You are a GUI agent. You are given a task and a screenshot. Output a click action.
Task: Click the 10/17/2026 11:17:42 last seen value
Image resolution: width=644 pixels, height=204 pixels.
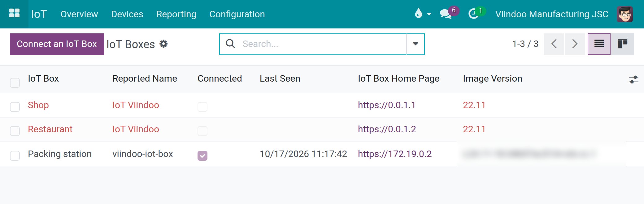point(303,154)
